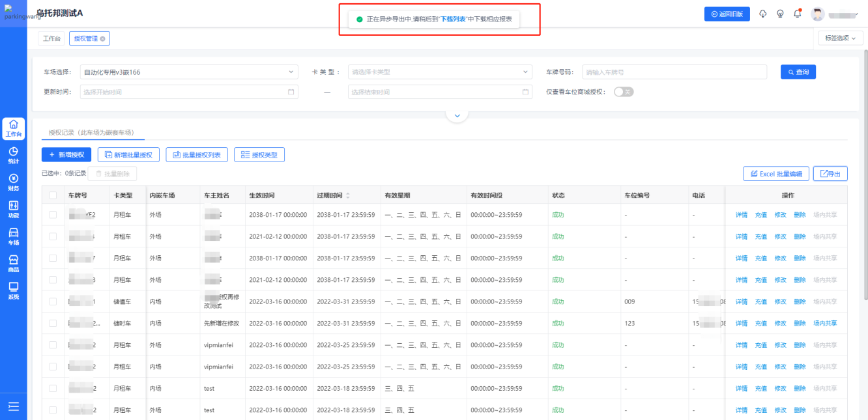Open notifications bell icon
Image resolution: width=868 pixels, height=420 pixels.
(x=797, y=14)
